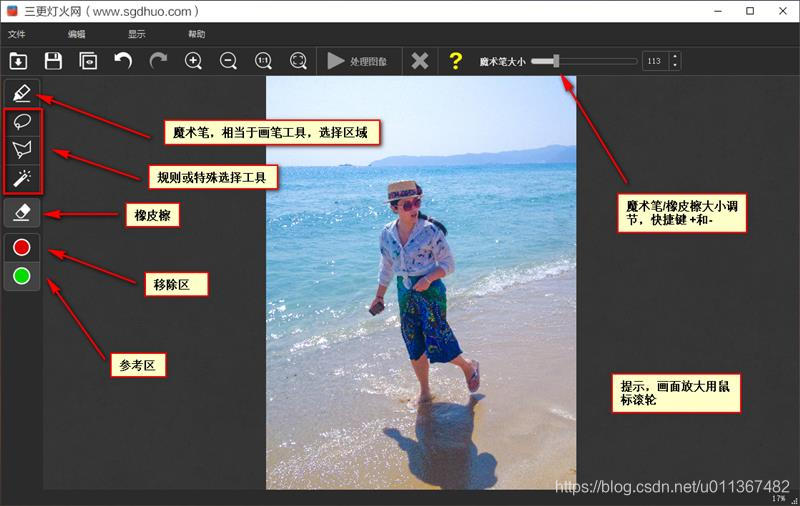The height and width of the screenshot is (506, 800).
Task: Zoom out with the magnifier minus icon
Action: [x=228, y=61]
